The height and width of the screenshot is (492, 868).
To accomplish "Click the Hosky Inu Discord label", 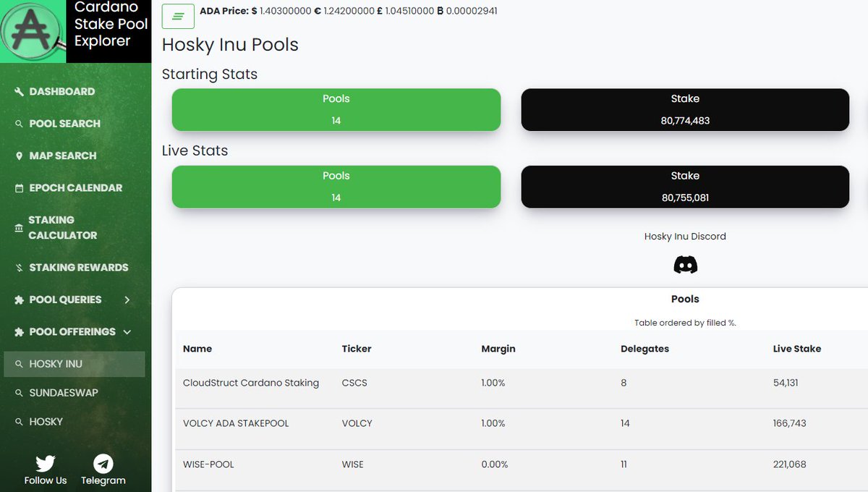I will click(685, 237).
